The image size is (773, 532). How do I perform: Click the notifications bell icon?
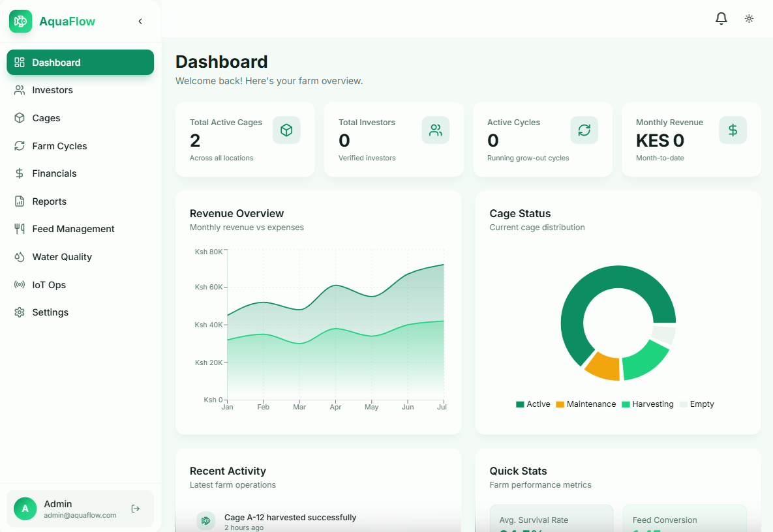coord(721,19)
